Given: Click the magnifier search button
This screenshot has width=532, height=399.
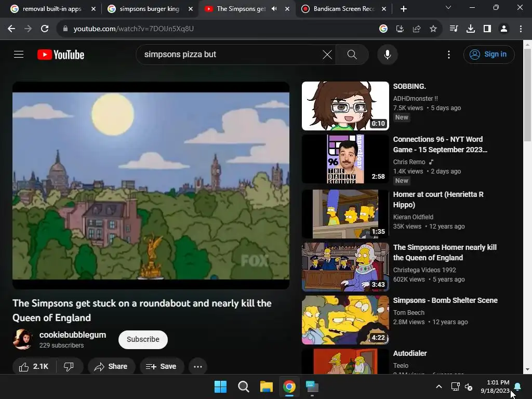Looking at the screenshot, I should (352, 54).
